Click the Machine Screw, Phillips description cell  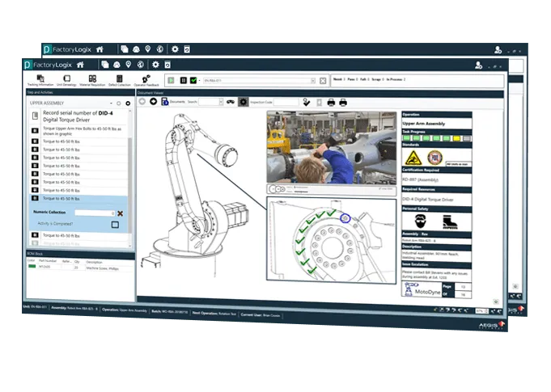coord(102,268)
